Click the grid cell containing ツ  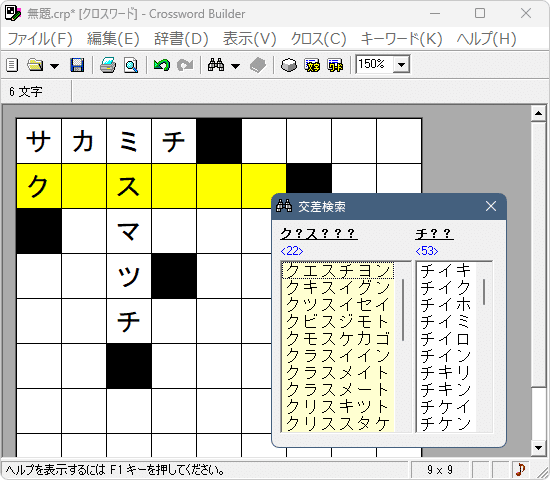(129, 276)
